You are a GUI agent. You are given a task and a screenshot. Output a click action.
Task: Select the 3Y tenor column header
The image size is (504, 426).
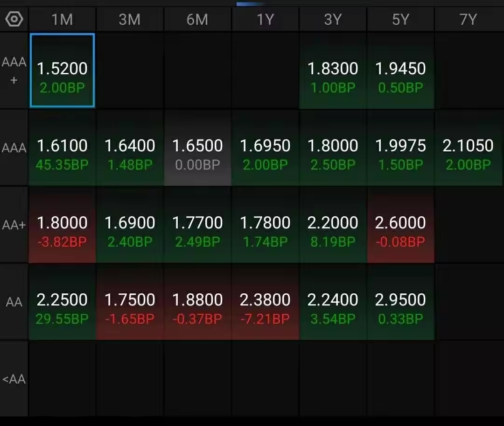[x=333, y=19]
